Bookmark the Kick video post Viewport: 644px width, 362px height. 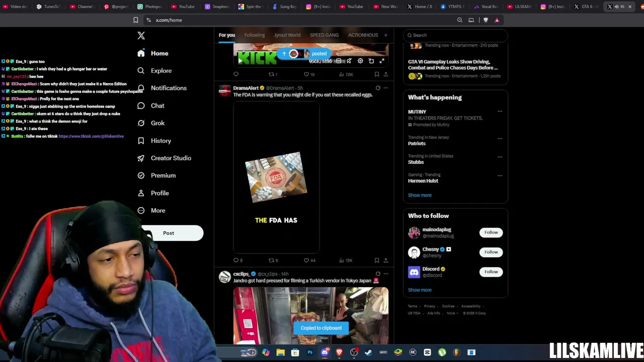376,74
